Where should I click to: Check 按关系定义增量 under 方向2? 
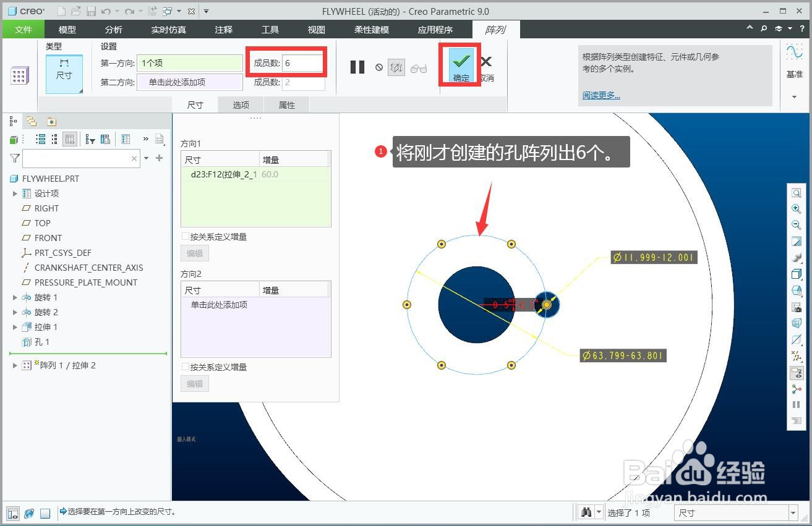186,367
